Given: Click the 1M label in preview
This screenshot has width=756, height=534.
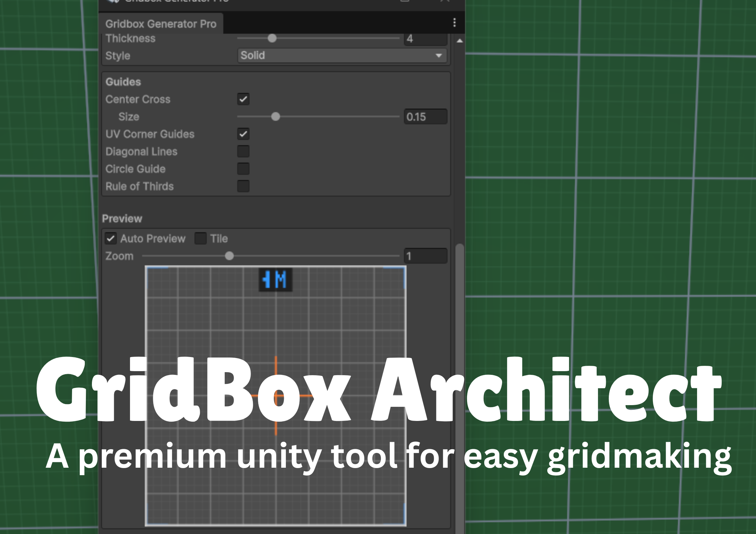Looking at the screenshot, I should (275, 280).
